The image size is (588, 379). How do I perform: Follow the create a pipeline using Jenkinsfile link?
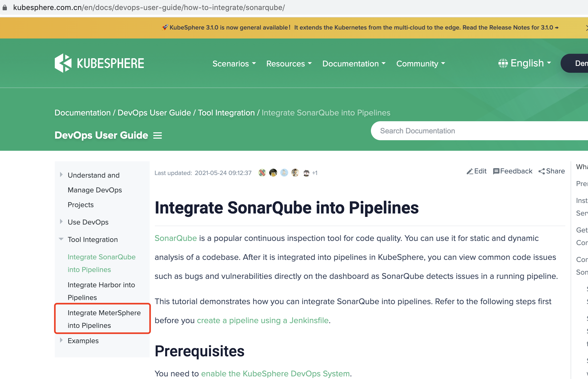coord(262,320)
